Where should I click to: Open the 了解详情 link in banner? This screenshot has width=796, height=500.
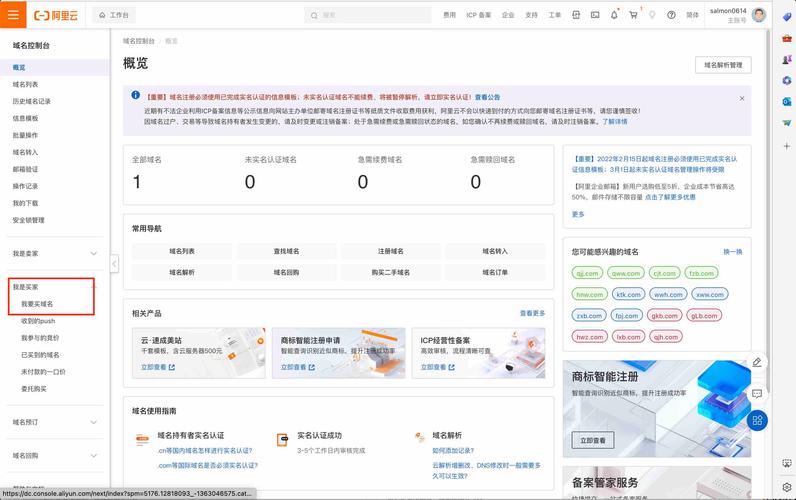[615, 121]
